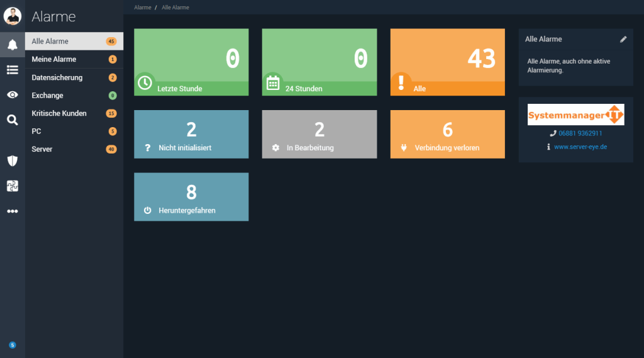Click the blue notification badge at bottom left

[12, 345]
